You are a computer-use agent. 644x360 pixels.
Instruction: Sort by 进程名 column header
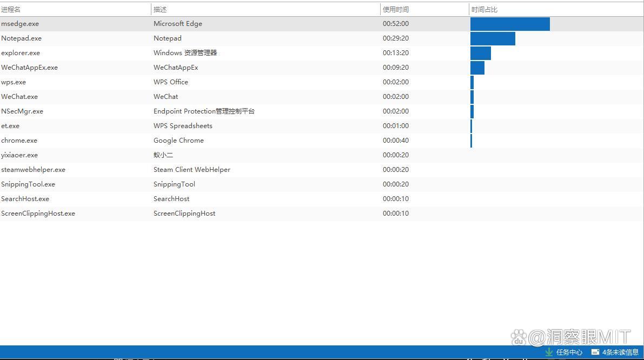click(11, 10)
